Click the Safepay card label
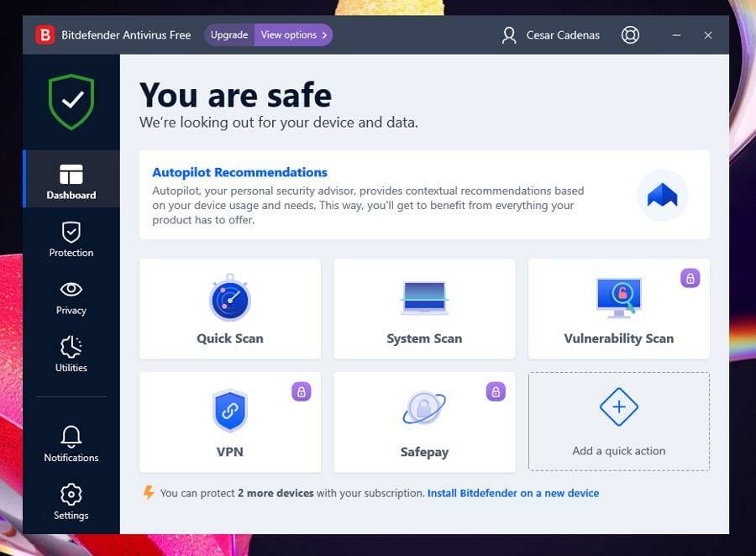 424,453
